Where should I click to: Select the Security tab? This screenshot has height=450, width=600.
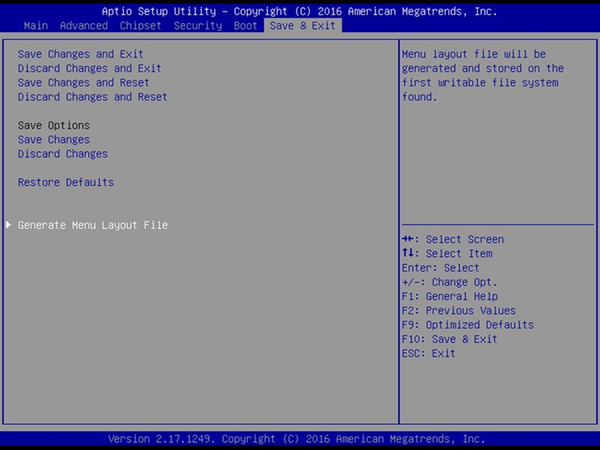tap(197, 24)
